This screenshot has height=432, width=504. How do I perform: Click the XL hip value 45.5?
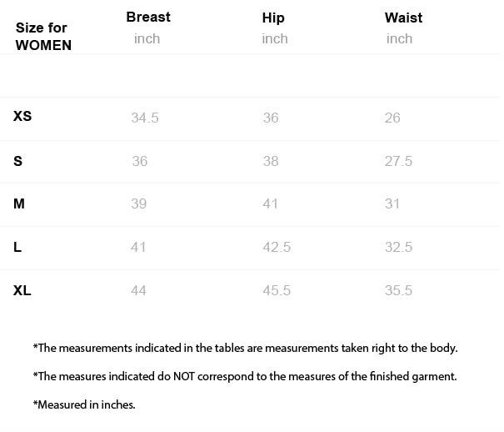(277, 291)
